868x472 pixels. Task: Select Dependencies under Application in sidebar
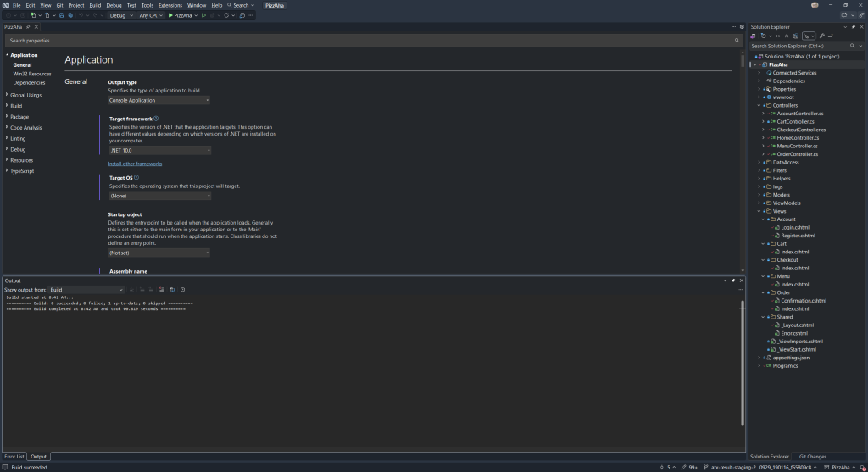pyautogui.click(x=29, y=82)
